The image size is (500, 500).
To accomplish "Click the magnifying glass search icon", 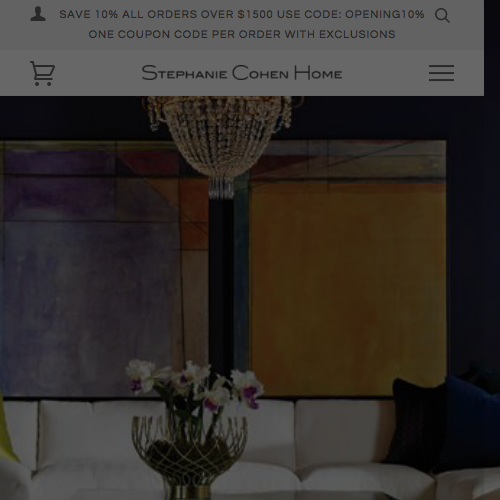I will click(x=442, y=15).
